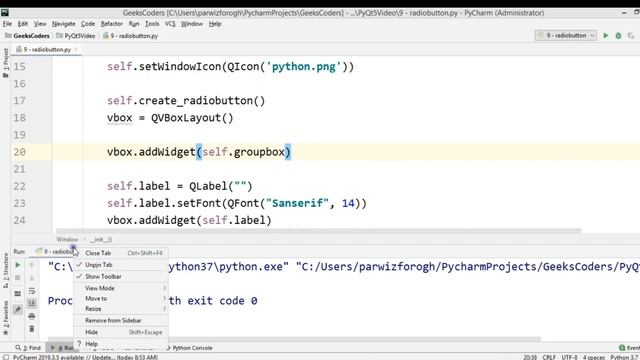Click __init__() breadcrumb below editor
This screenshot has width=640, height=360.
[x=101, y=240]
